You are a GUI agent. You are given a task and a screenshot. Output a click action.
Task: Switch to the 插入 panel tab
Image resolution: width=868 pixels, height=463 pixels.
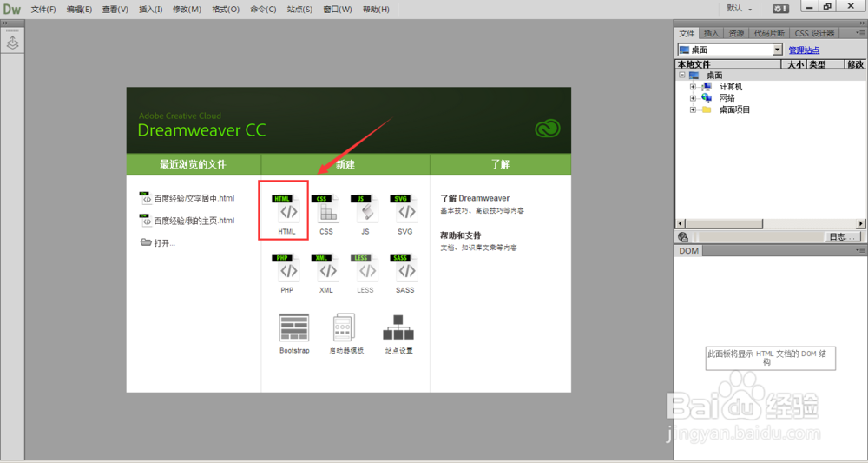[711, 33]
